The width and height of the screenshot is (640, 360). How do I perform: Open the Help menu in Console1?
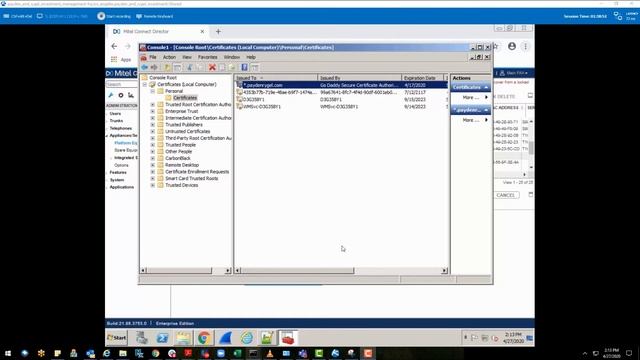click(251, 57)
